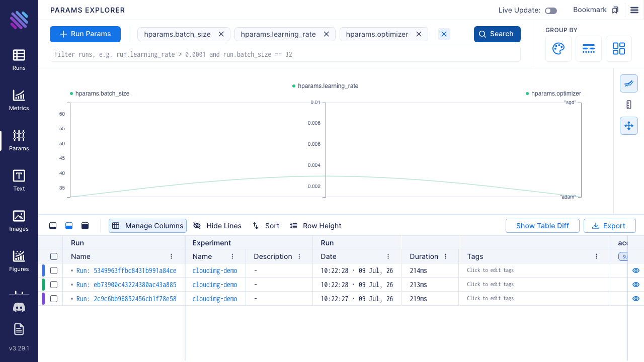Export the table
This screenshot has width=644, height=362.
pyautogui.click(x=609, y=226)
